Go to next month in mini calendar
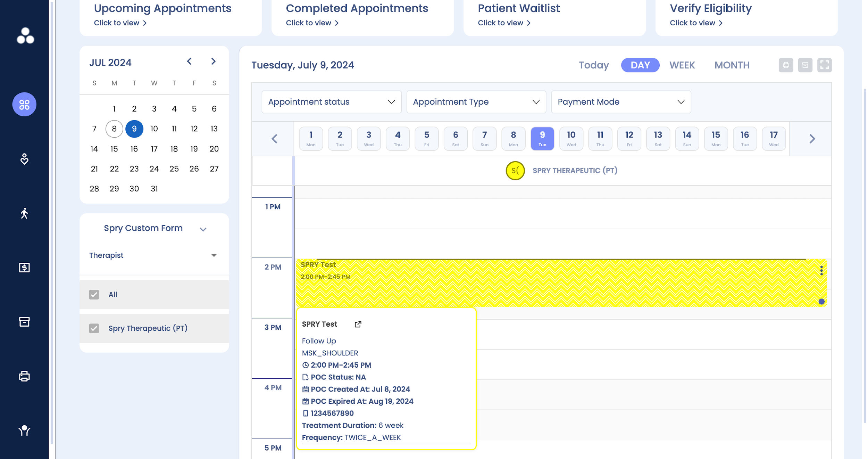The image size is (868, 459). (x=213, y=62)
